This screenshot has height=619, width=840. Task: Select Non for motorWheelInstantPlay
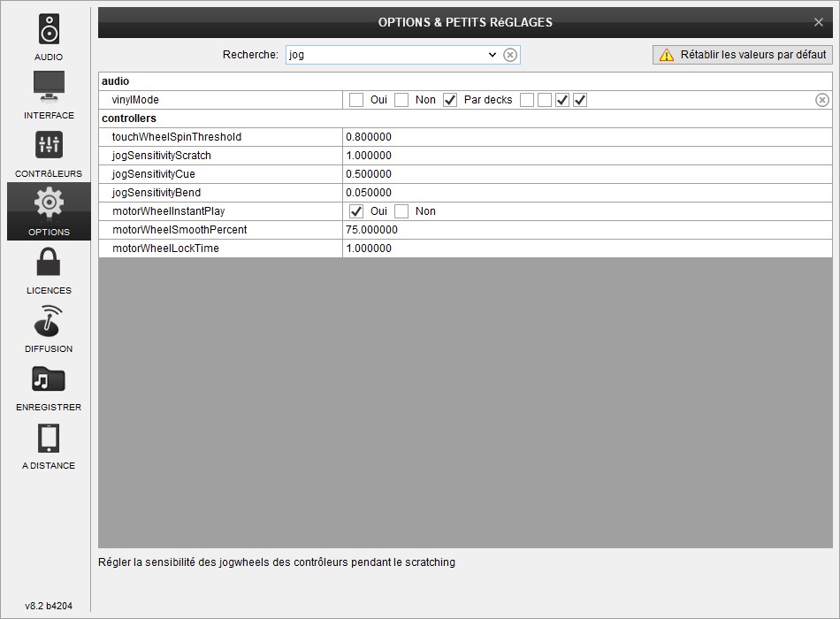point(401,211)
